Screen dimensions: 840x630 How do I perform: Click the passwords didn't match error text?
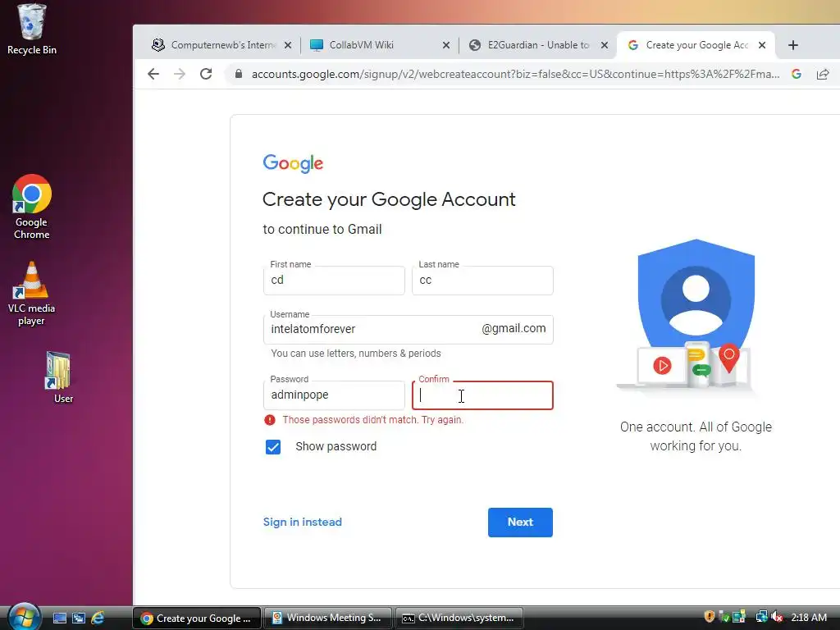click(373, 420)
